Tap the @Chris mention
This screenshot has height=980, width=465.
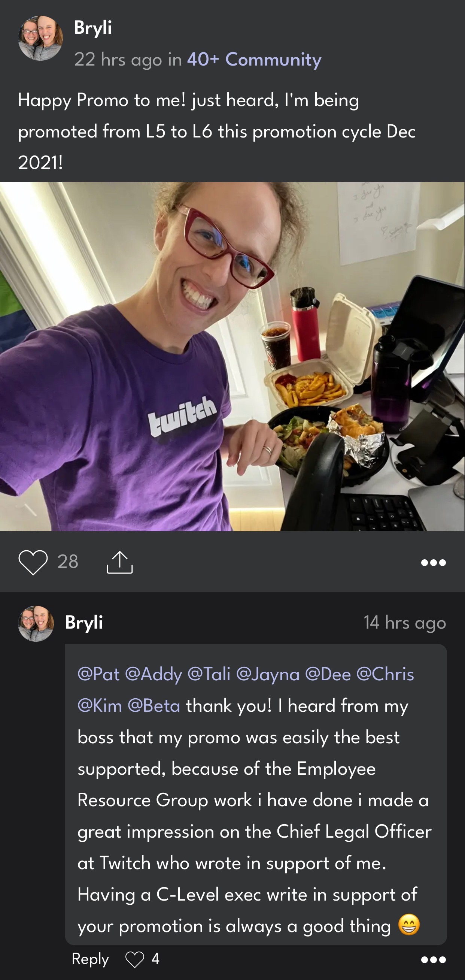tap(385, 674)
